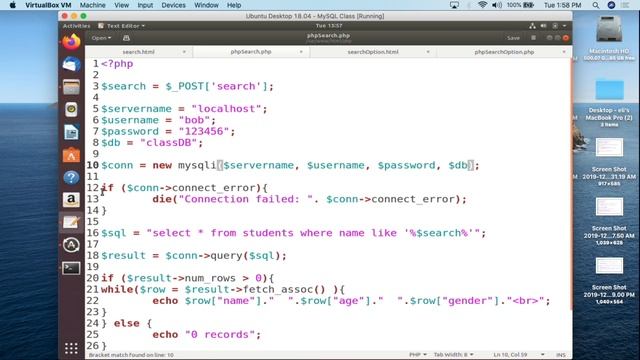Switch to the searchOption.html tab
The width and height of the screenshot is (640, 360).
coord(373,52)
